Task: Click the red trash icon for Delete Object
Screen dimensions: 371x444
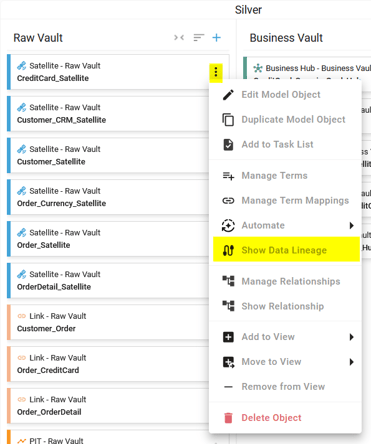Action: [228, 418]
